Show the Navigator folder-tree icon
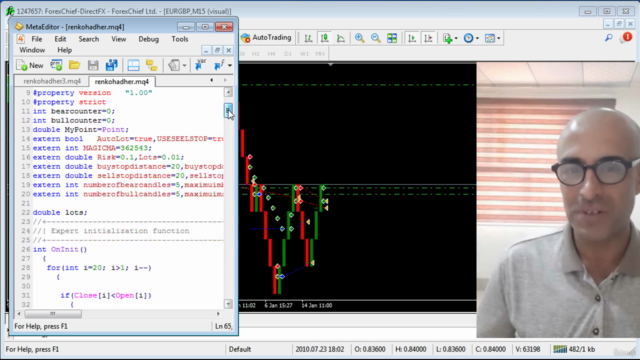640x360 pixels. 151,65
